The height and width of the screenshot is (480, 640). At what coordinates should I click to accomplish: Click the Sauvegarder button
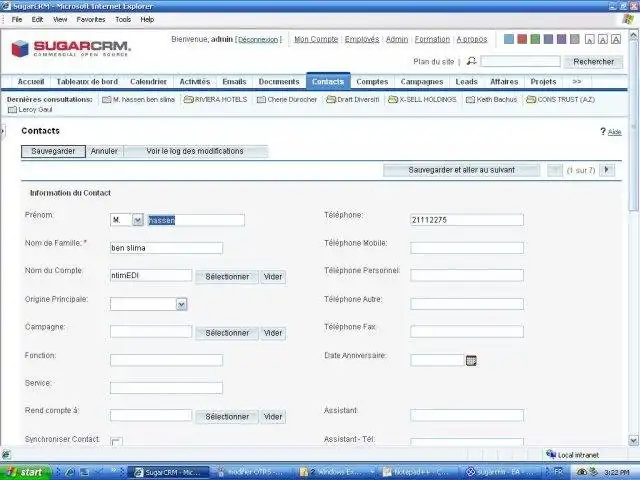(53, 151)
